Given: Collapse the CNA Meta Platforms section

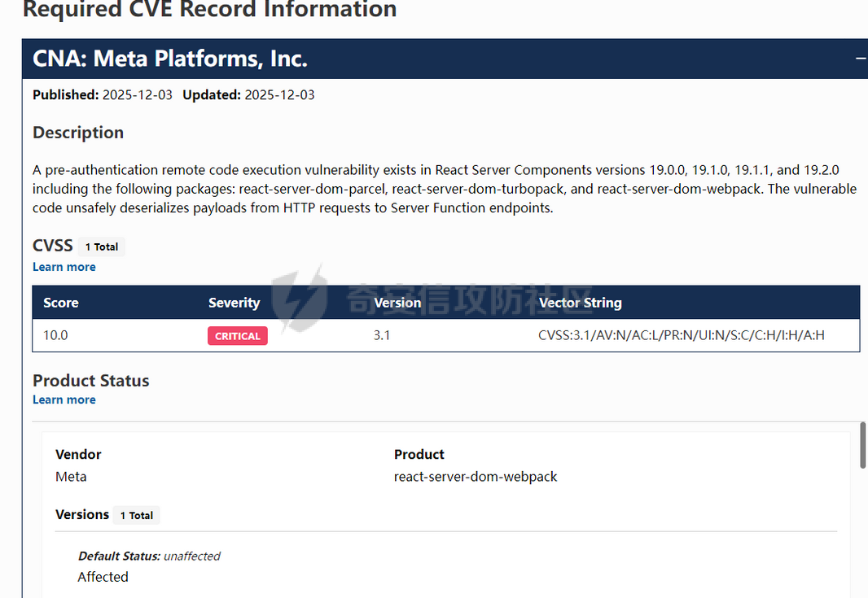Looking at the screenshot, I should [x=860, y=59].
